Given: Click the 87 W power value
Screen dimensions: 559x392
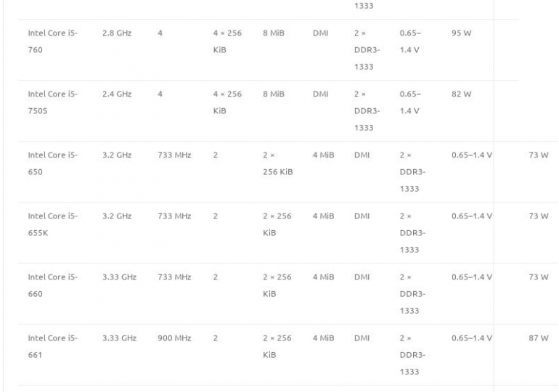Looking at the screenshot, I should (x=538, y=338).
